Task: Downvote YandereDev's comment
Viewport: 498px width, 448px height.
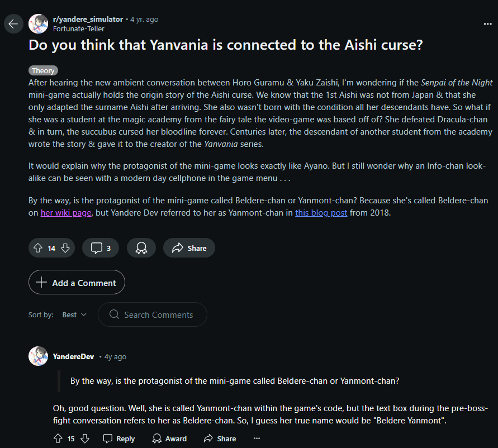Action: point(84,439)
